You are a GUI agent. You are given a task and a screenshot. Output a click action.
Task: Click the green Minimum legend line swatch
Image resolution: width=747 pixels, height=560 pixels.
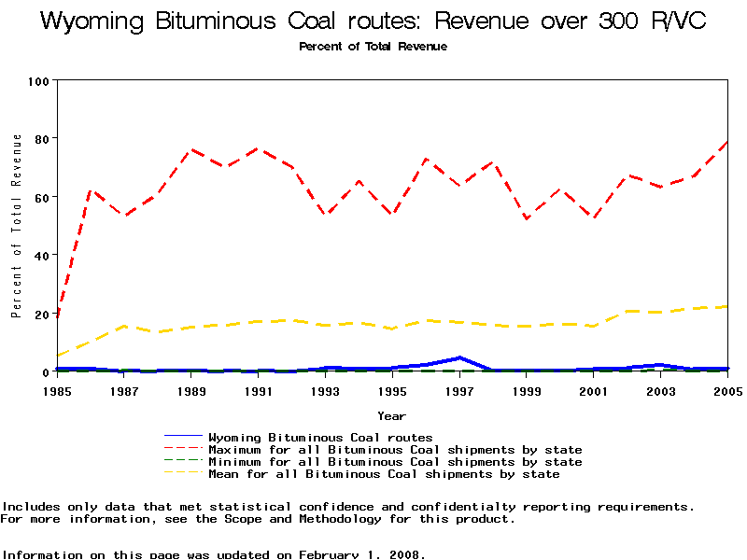pyautogui.click(x=183, y=462)
